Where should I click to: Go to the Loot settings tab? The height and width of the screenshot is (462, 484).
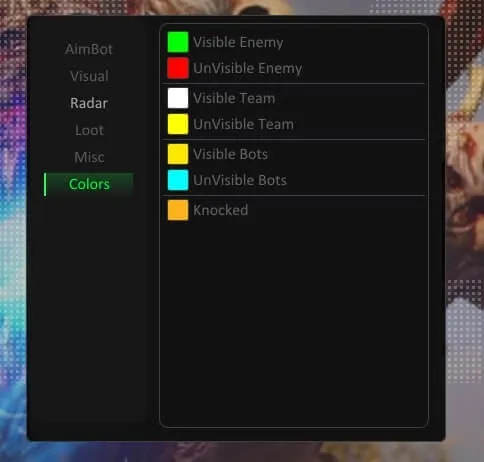click(89, 130)
